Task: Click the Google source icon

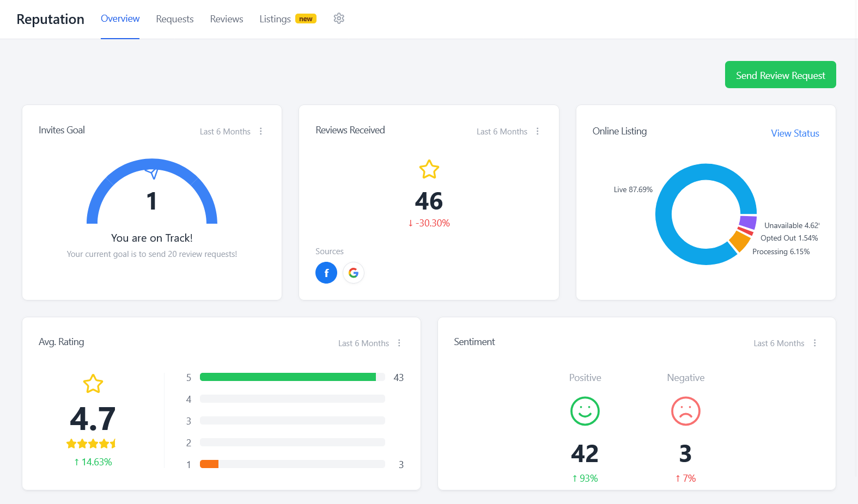Action: coord(354,273)
